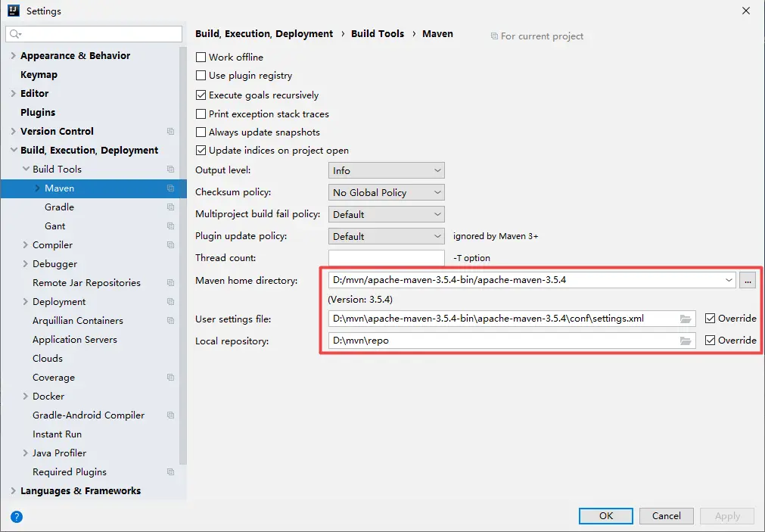Collapse Build, Execution, Deployment node
Image resolution: width=765 pixels, height=532 pixels.
tap(13, 151)
